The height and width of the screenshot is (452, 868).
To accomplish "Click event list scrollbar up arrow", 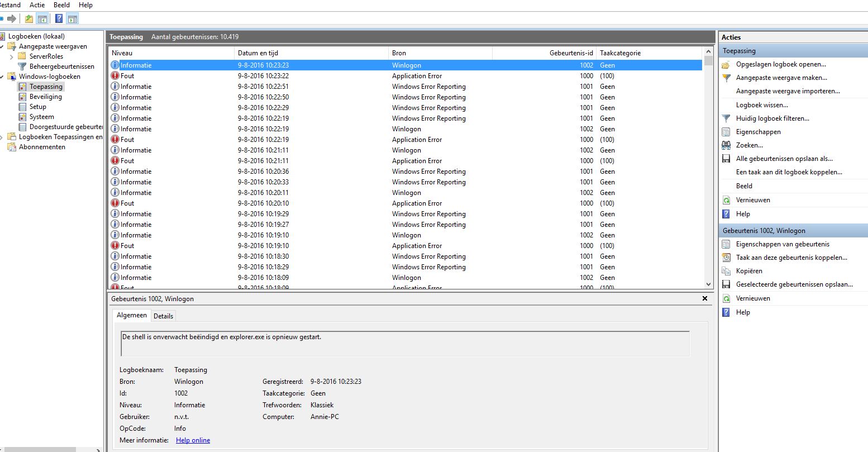I will click(x=709, y=52).
